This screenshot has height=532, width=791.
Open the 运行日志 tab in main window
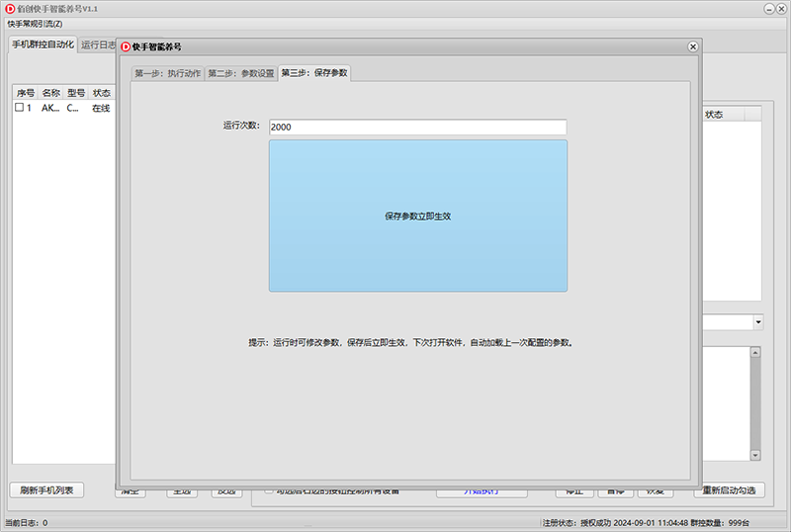click(98, 44)
